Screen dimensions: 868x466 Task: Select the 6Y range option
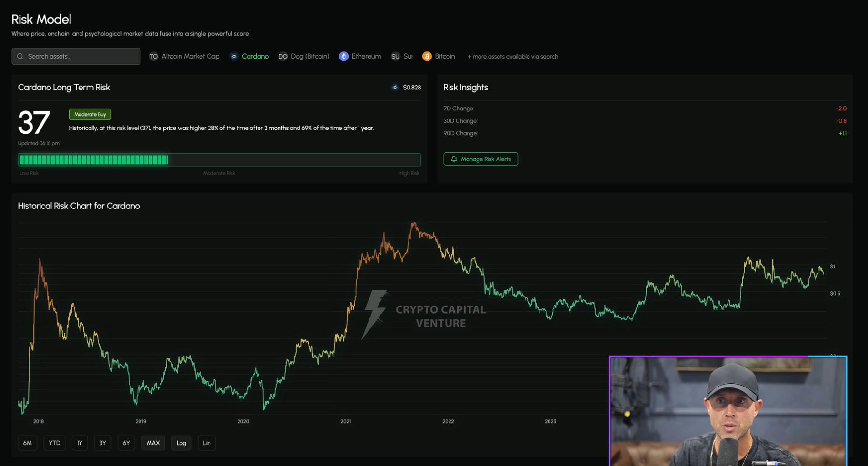pyautogui.click(x=126, y=443)
